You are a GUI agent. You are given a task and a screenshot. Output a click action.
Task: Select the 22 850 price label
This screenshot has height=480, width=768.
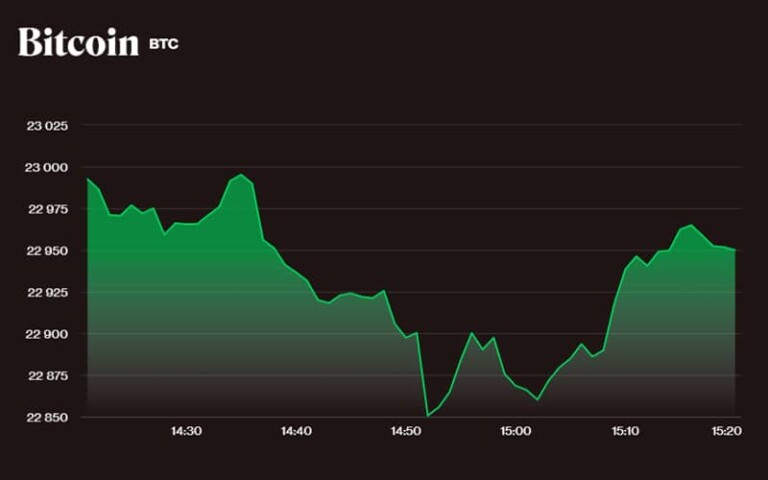pyautogui.click(x=48, y=417)
